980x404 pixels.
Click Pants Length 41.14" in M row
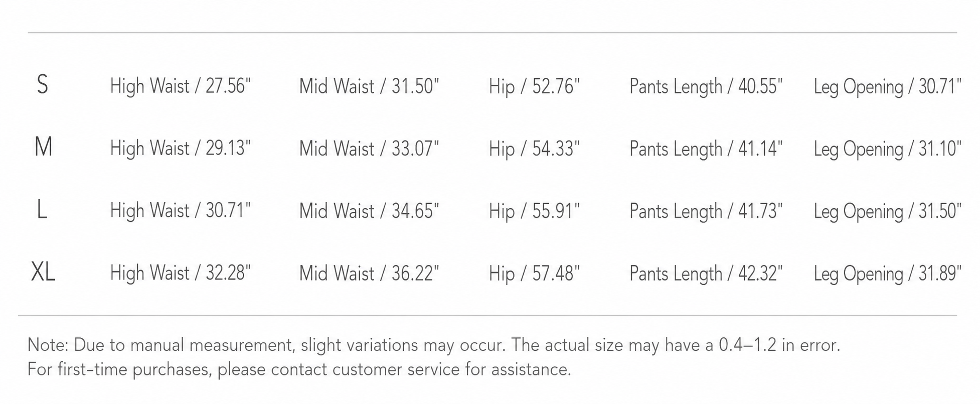click(706, 149)
